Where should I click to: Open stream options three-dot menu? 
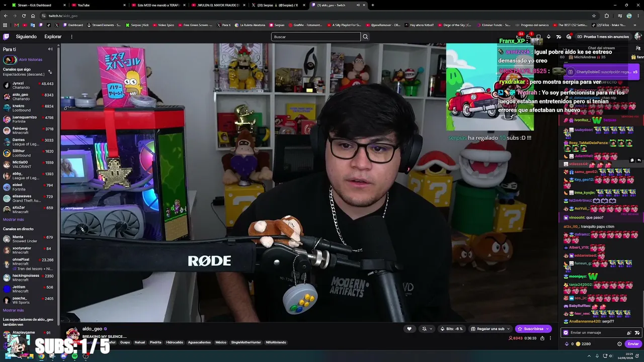550,338
